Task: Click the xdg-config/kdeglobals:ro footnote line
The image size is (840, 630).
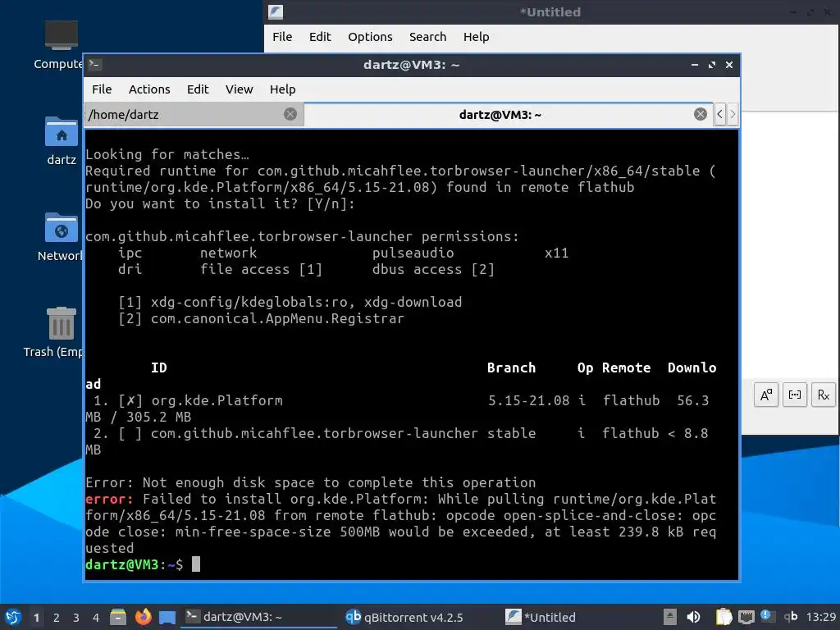Action: pos(290,302)
